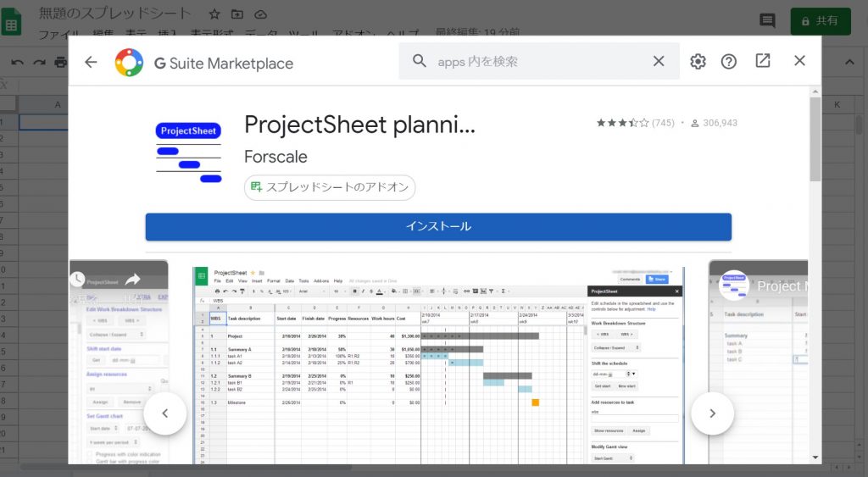868x477 pixels.
Task: Open the help question mark icon
Action: [x=728, y=61]
